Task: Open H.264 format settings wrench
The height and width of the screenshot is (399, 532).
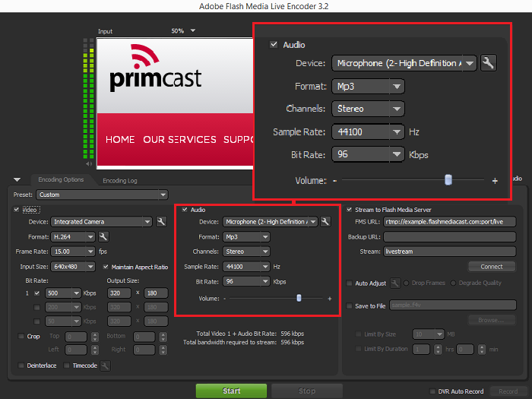Action: 103,236
